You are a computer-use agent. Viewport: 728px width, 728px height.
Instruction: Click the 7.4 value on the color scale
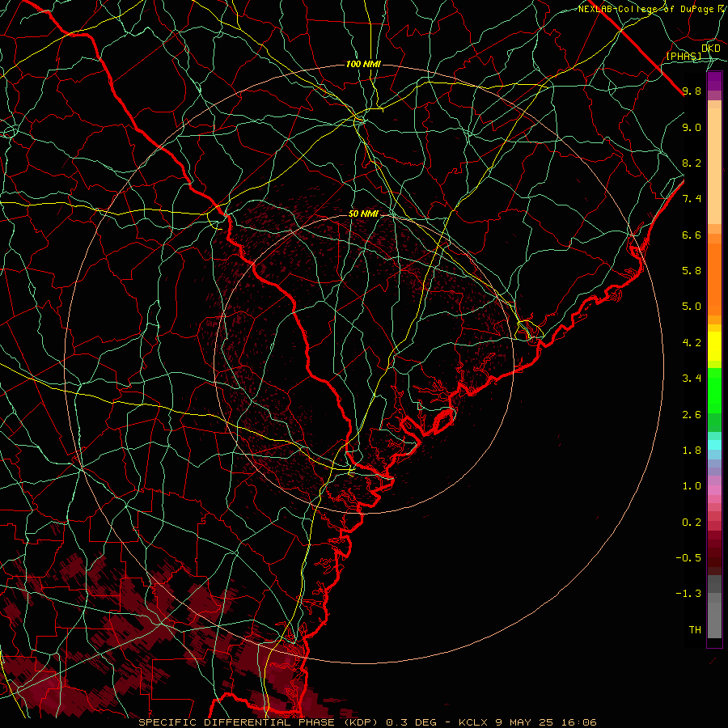pos(692,199)
